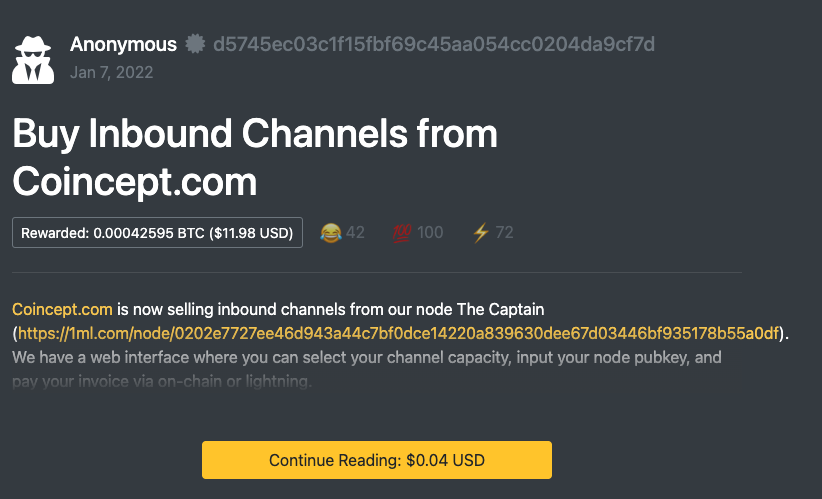Screen dimensions: 822x499
Task: Open the Buy Inbound Channels post title
Action: point(255,157)
